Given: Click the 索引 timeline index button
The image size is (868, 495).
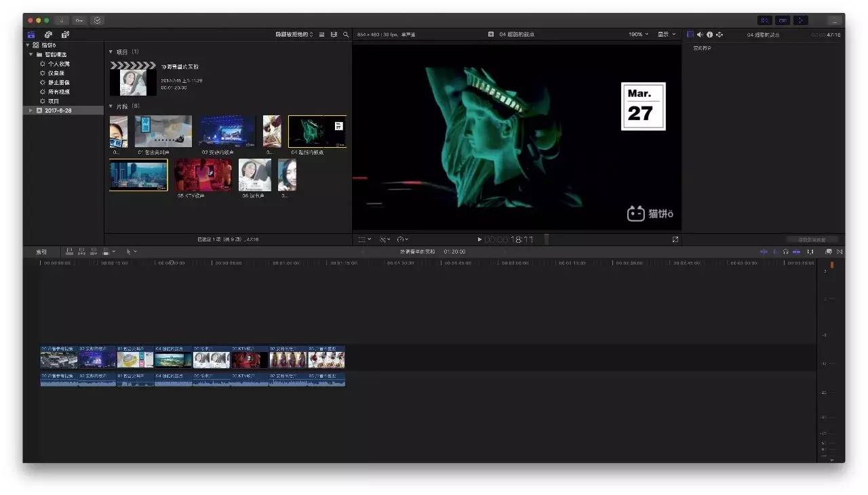Looking at the screenshot, I should [x=41, y=252].
